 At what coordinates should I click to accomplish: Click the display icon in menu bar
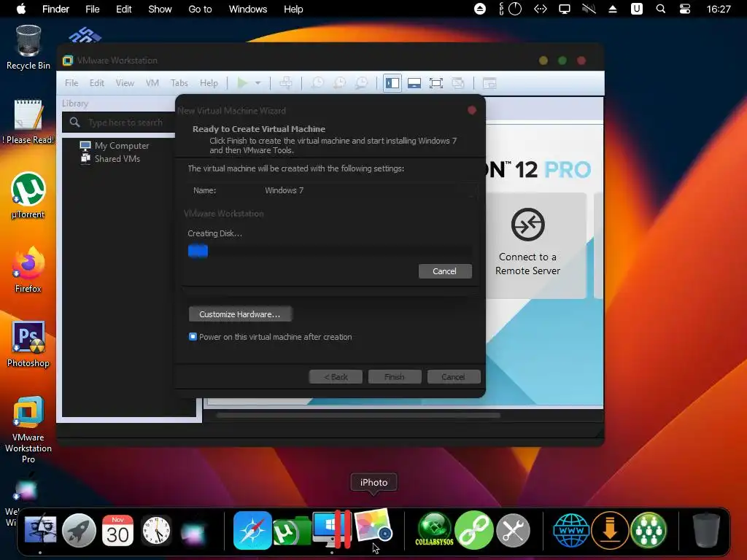click(x=565, y=9)
